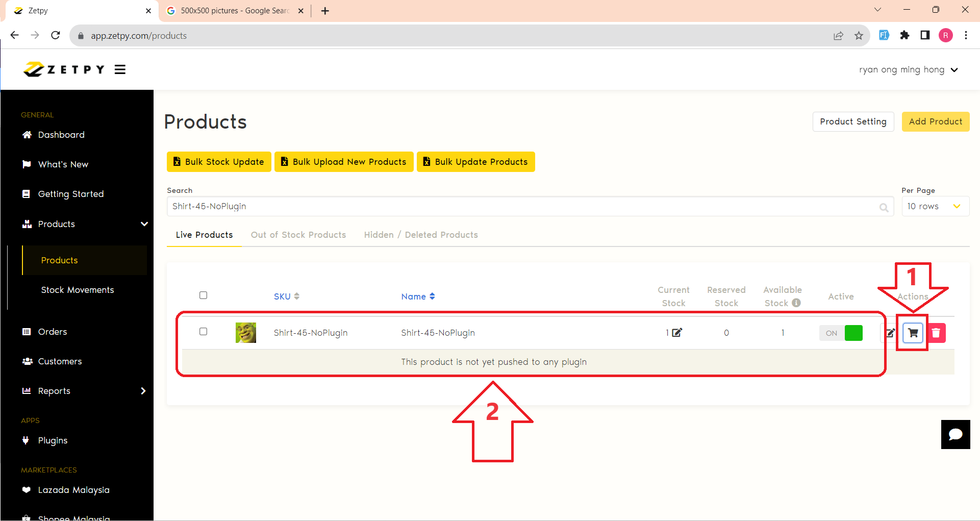Sort the table by SKU
This screenshot has height=521, width=980.
[286, 296]
